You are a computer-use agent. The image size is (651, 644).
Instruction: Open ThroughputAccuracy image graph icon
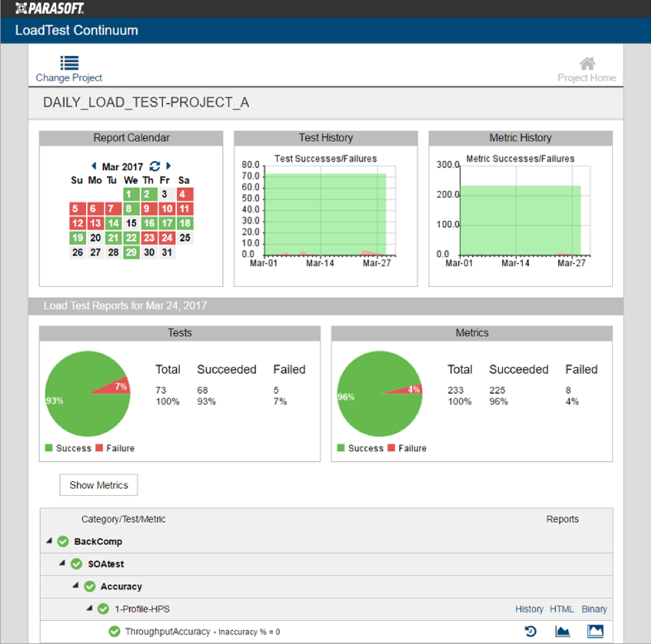tap(596, 631)
